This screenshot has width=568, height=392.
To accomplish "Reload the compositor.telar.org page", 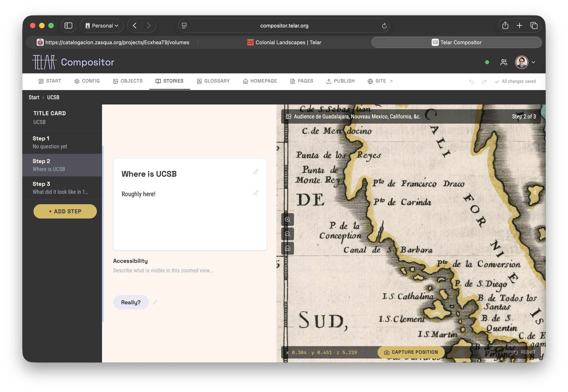I will click(x=384, y=26).
